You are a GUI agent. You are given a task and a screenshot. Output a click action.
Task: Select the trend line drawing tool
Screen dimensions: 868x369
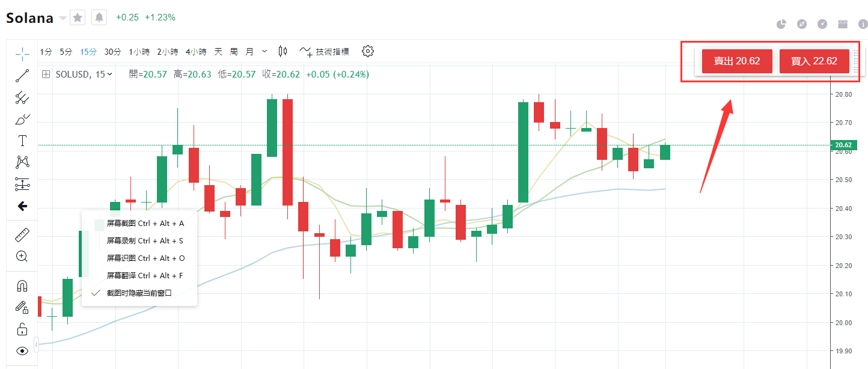pos(22,76)
